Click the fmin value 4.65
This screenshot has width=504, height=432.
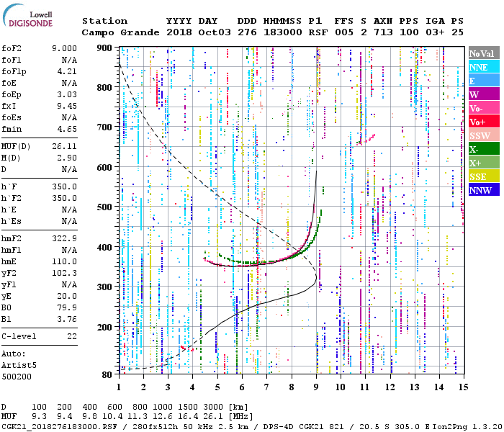[x=67, y=129]
